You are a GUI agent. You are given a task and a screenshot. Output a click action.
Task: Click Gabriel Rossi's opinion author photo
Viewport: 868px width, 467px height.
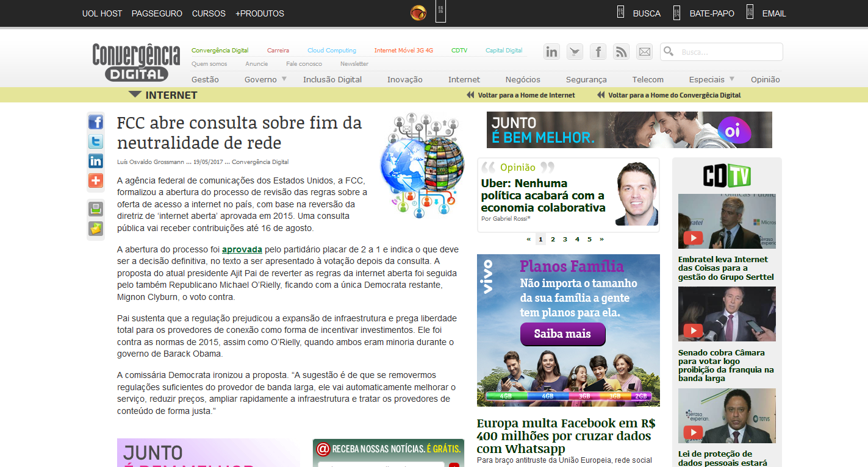point(637,194)
